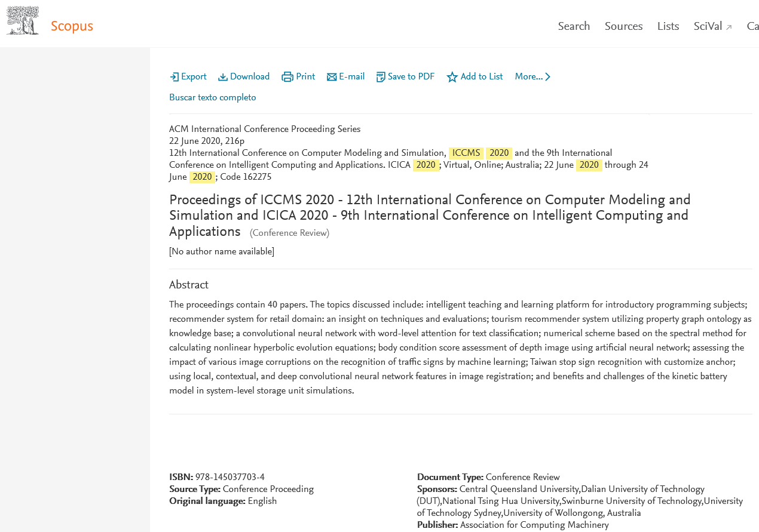Click the E-mail text link
The image size is (759, 532).
pyautogui.click(x=352, y=76)
